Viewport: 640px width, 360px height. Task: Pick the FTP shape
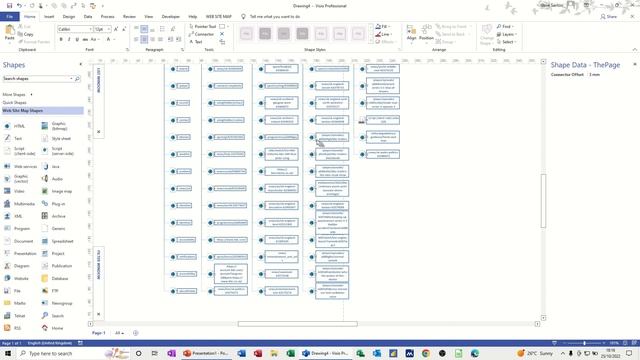pyautogui.click(x=50, y=291)
